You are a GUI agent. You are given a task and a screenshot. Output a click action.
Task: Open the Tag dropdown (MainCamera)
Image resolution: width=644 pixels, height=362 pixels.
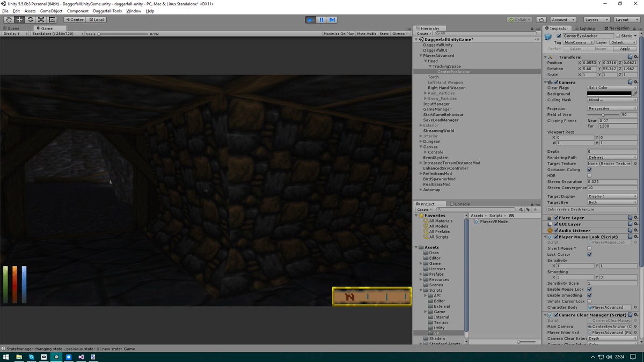(579, 42)
